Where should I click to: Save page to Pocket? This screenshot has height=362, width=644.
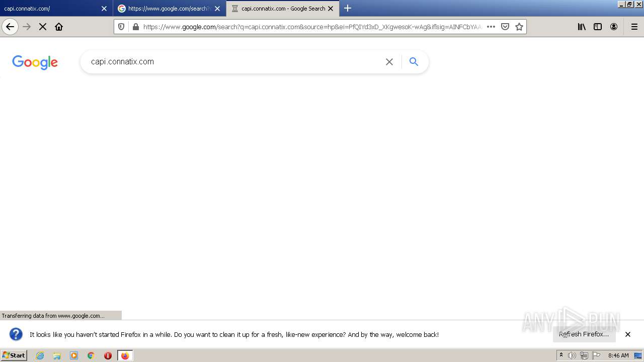point(505,27)
